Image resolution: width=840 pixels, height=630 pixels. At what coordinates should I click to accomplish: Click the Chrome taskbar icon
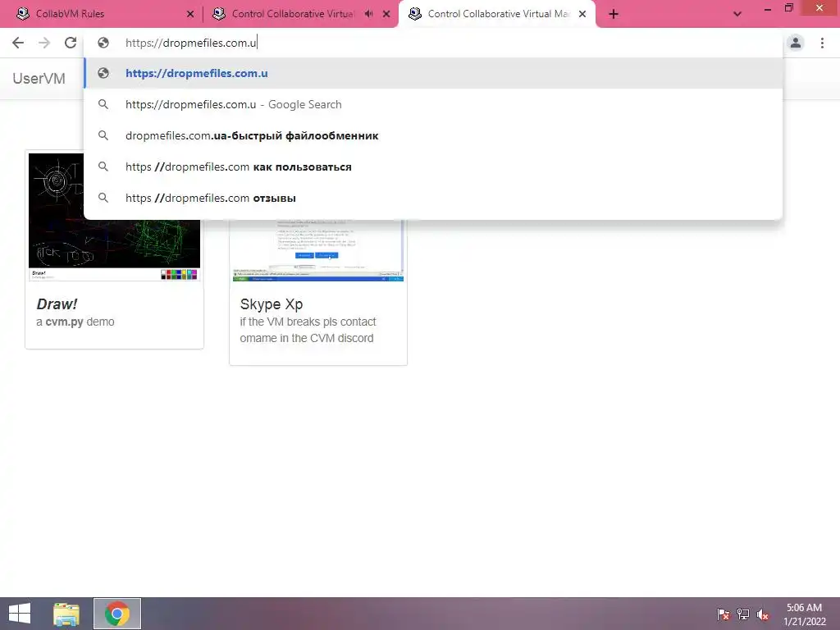tap(117, 614)
